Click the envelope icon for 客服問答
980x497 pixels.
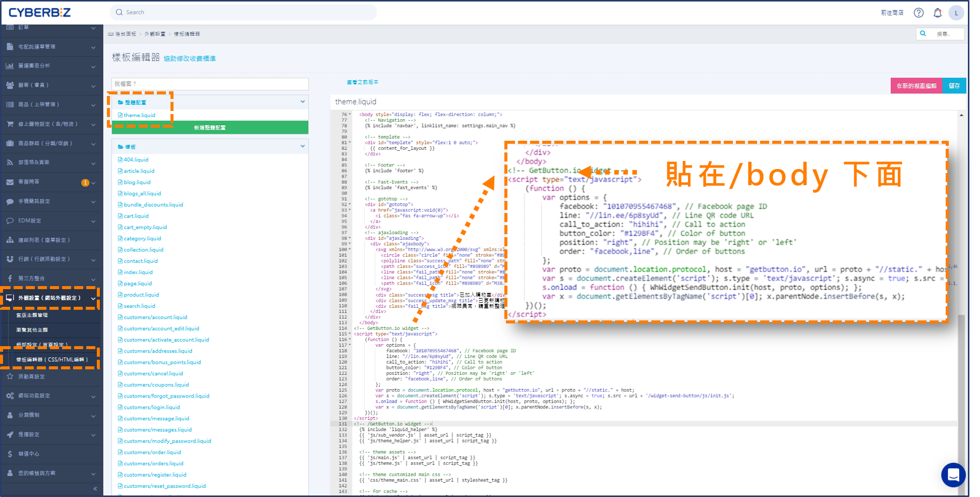pos(10,182)
